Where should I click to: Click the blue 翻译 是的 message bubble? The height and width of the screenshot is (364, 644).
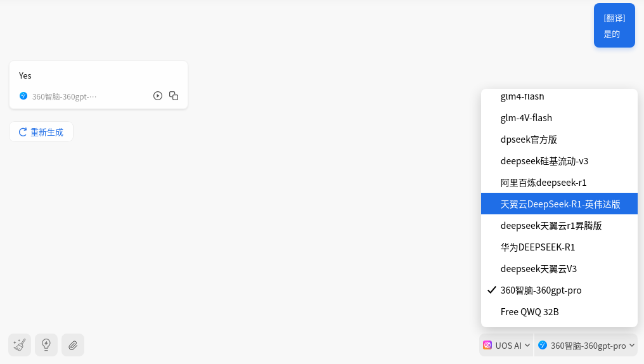[x=614, y=25]
